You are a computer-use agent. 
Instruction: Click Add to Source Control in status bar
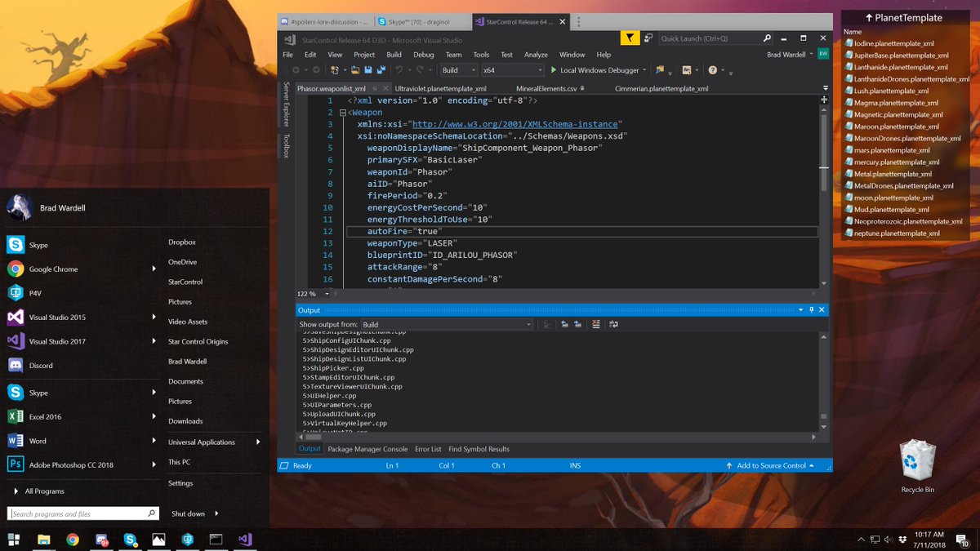770,465
